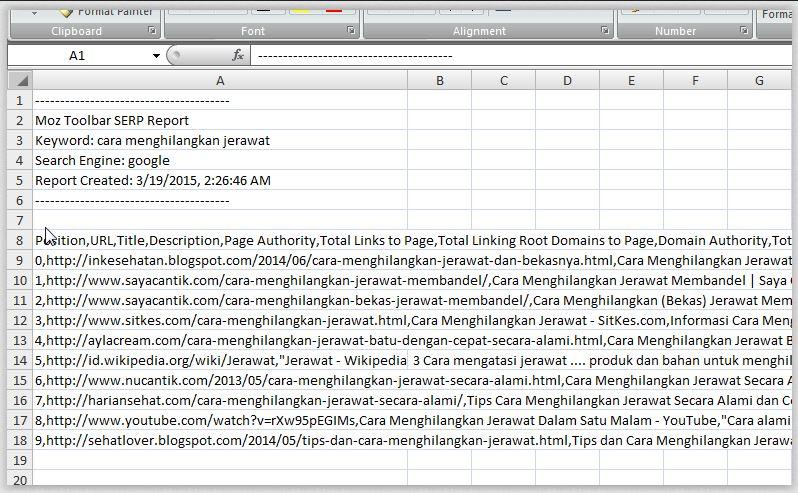Select column B header
Image resolution: width=798 pixels, height=493 pixels.
pyautogui.click(x=439, y=81)
